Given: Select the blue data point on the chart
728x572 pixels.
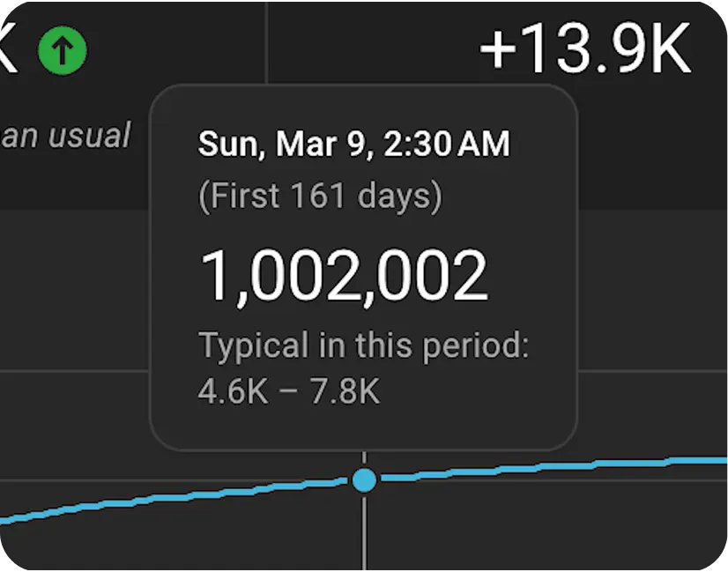Looking at the screenshot, I should (364, 480).
